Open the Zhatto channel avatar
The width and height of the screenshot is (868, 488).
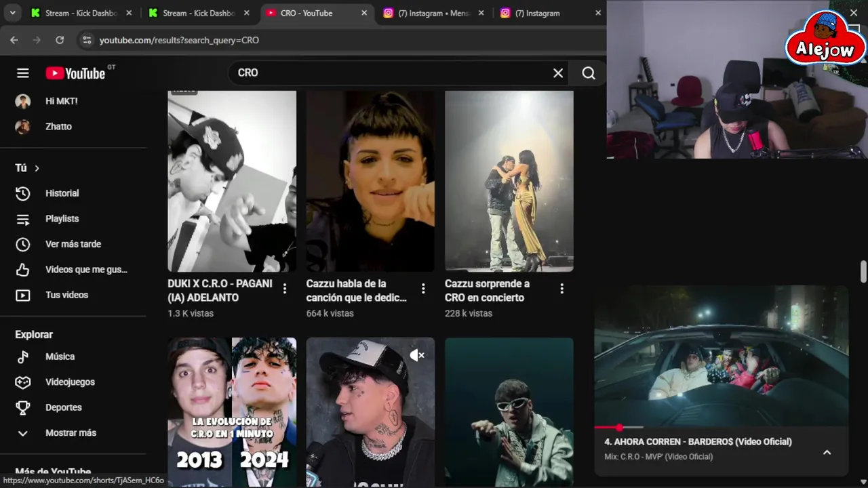click(23, 127)
